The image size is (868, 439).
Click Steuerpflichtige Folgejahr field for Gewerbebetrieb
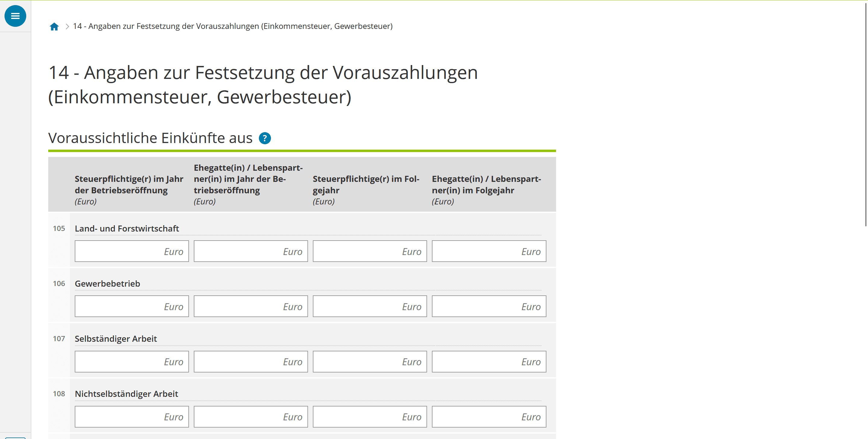pyautogui.click(x=370, y=306)
